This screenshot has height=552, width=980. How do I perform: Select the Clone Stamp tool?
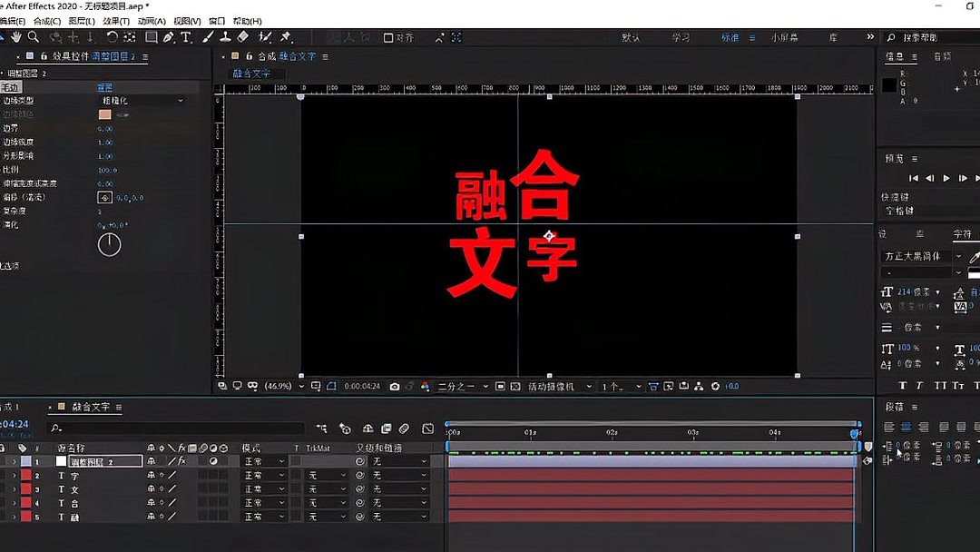coord(225,37)
